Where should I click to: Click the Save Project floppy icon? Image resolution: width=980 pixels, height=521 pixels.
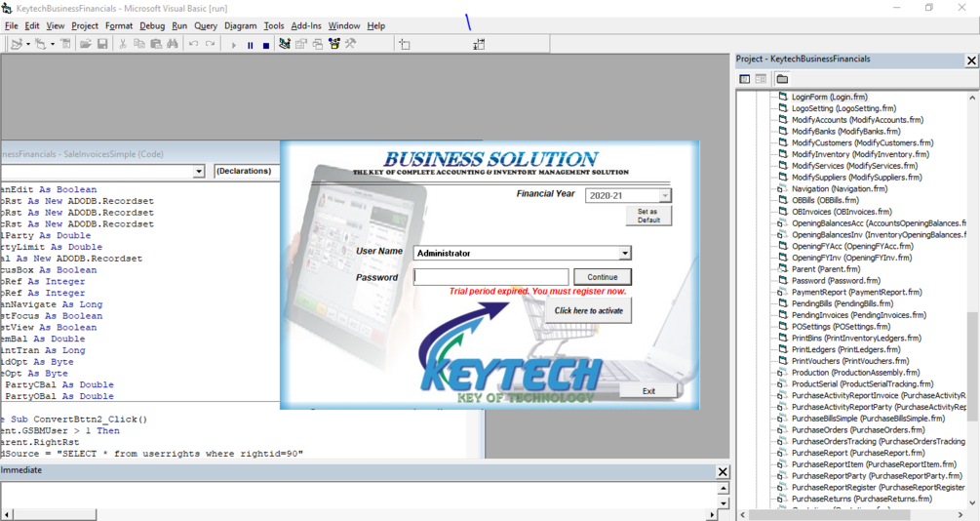(101, 44)
